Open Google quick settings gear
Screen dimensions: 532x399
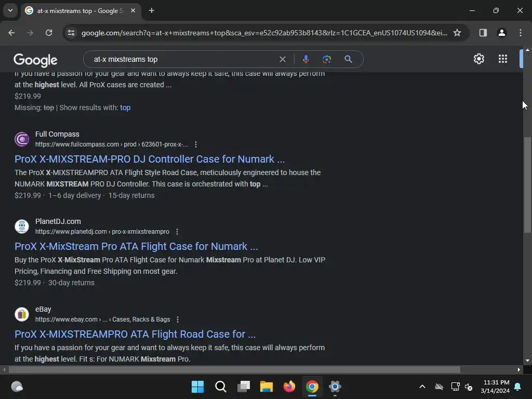coord(478,59)
